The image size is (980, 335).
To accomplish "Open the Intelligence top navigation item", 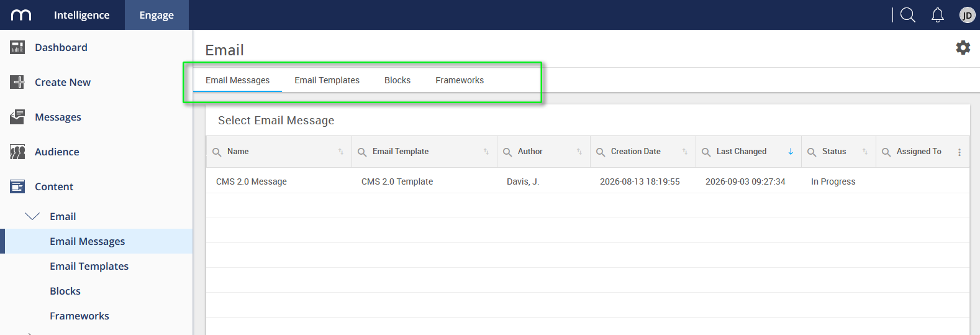I will point(81,15).
